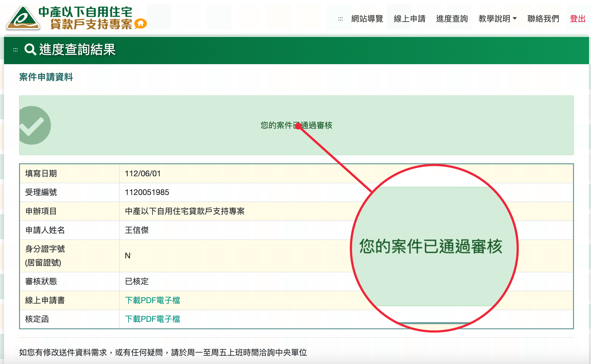Click the orange house icon beside title
This screenshot has width=591, height=364.
point(140,24)
